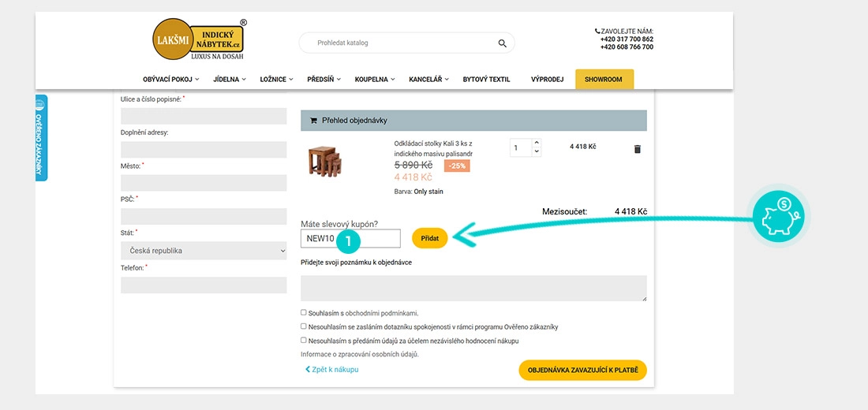Expand the Koupelna menu

tap(375, 79)
